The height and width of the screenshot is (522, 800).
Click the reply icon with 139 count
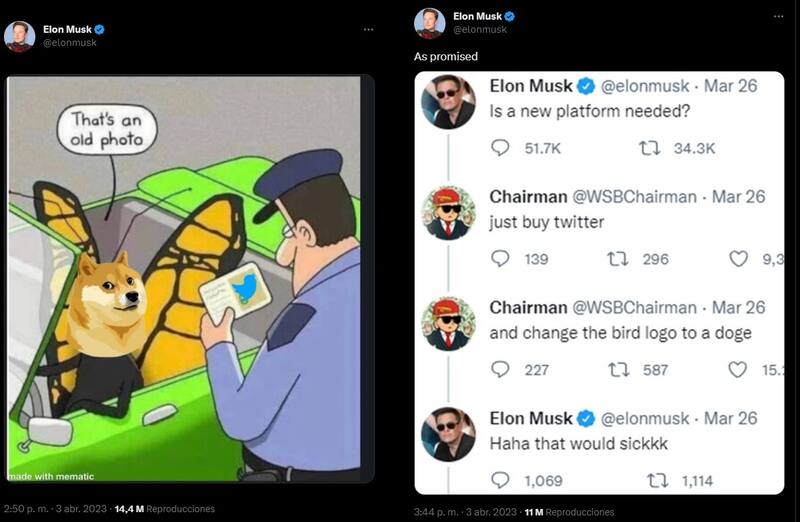coord(501,259)
